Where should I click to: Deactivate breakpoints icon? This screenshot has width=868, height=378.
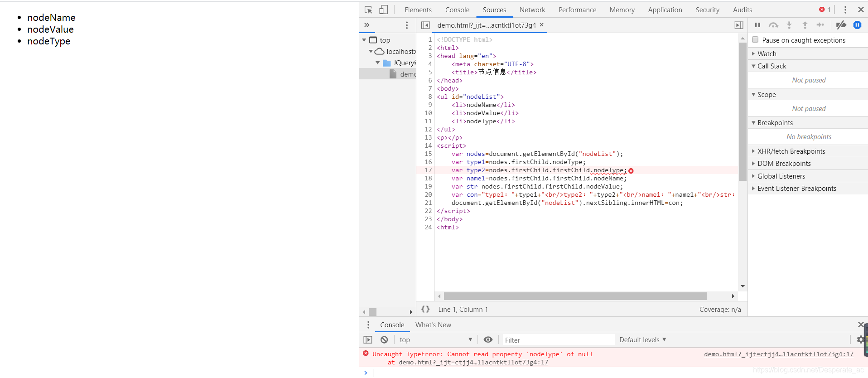pos(841,25)
